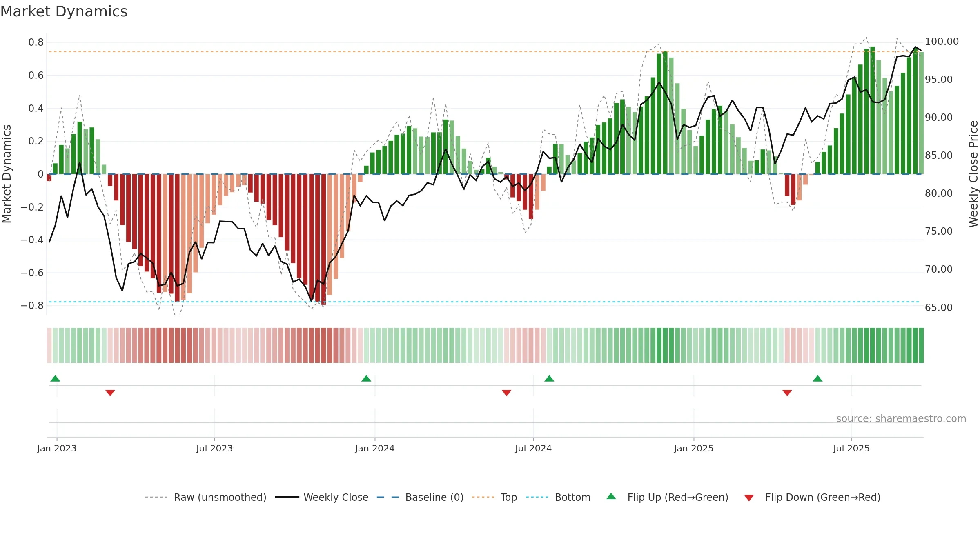Click the red flip-down triangle between Jan and Jul 2023
The image size is (980, 551).
[110, 393]
